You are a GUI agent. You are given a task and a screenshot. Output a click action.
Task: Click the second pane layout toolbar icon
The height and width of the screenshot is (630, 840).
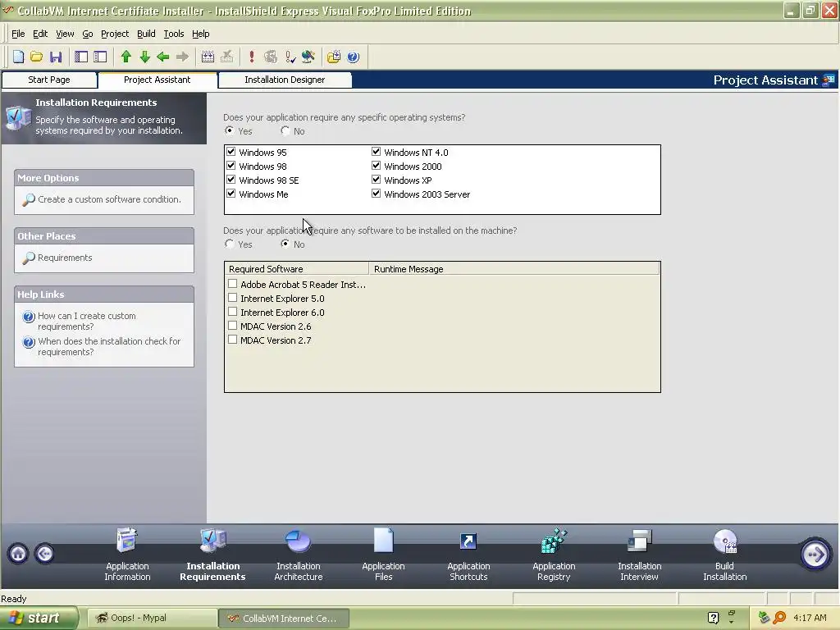[100, 57]
